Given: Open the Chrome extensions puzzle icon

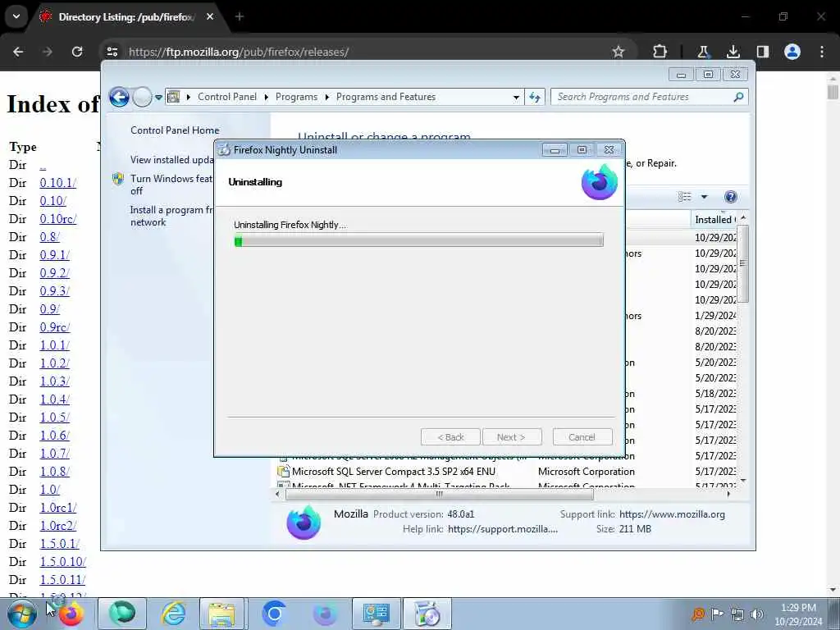Looking at the screenshot, I should click(660, 52).
